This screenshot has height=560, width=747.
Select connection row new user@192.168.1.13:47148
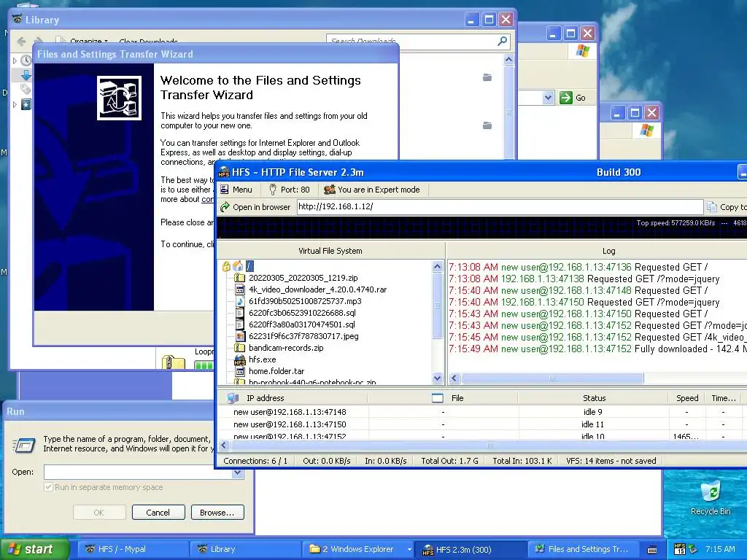pos(480,412)
